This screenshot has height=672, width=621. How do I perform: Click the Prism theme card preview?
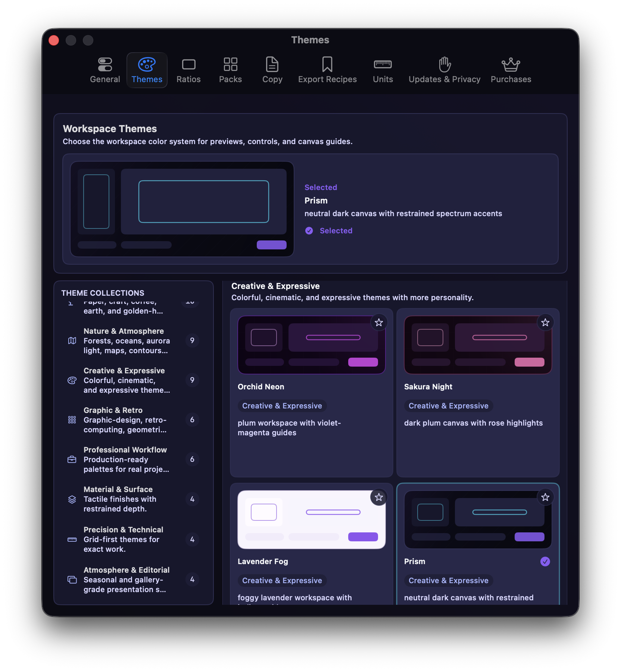[x=478, y=520]
